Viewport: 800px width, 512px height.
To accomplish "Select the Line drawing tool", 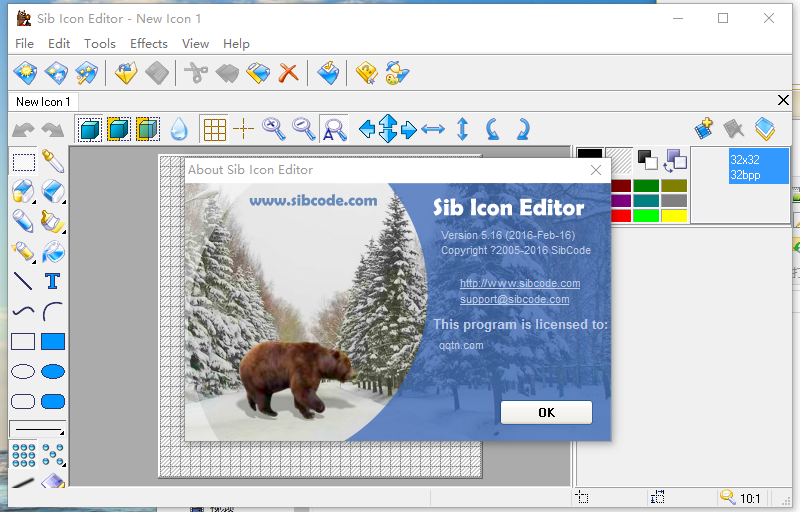I will tap(23, 281).
